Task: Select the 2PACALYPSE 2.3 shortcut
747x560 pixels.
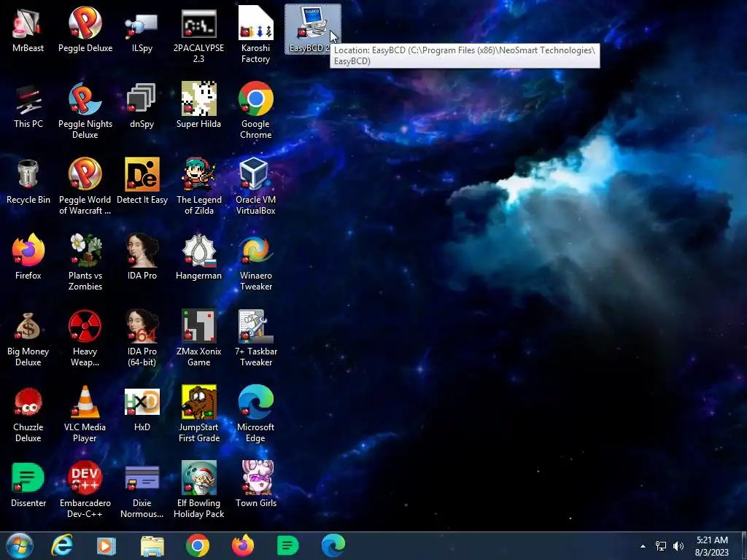Action: click(x=198, y=34)
